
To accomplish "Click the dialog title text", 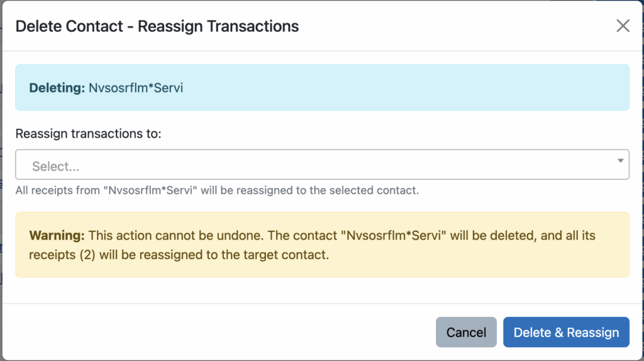I will click(157, 26).
